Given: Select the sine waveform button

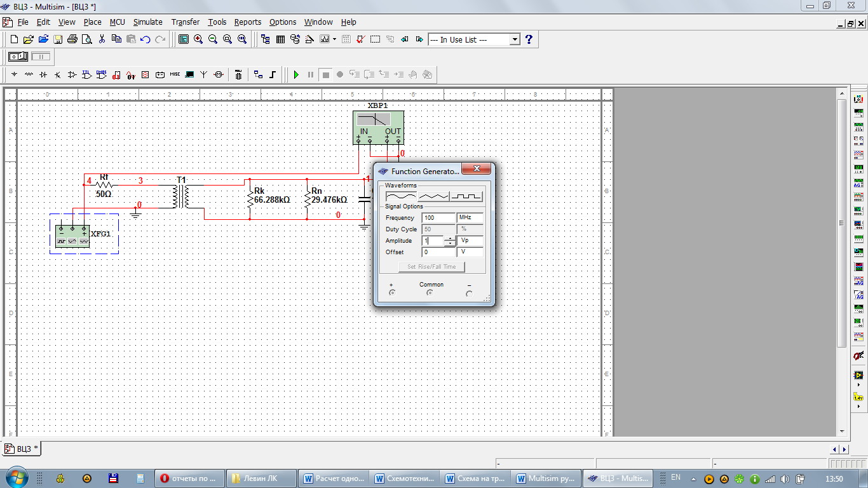Looking at the screenshot, I should click(x=401, y=196).
